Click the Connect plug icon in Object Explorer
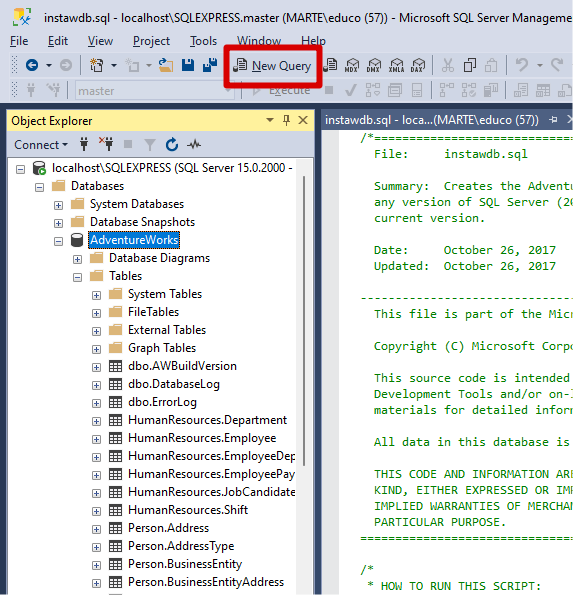Viewport: 573px width, 595px height. click(x=84, y=144)
